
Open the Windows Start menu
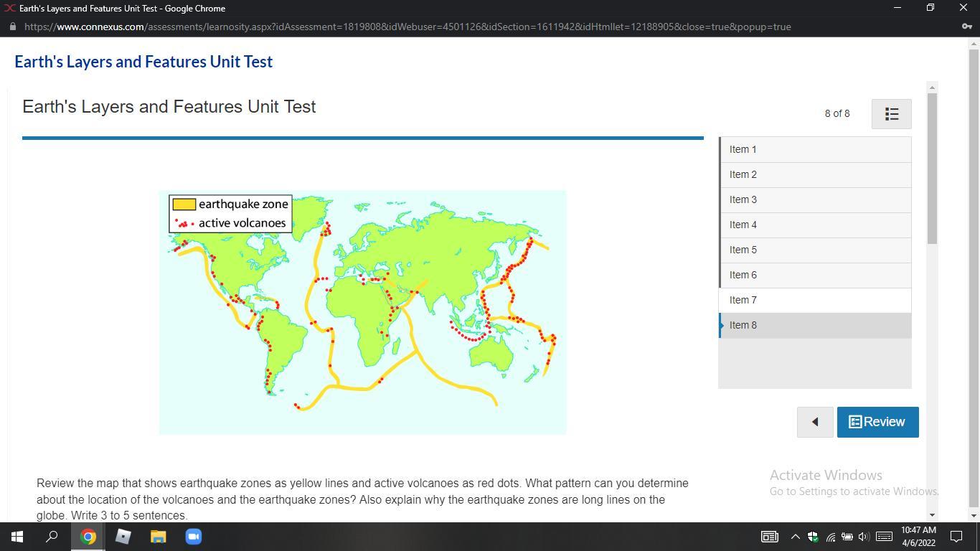(17, 537)
